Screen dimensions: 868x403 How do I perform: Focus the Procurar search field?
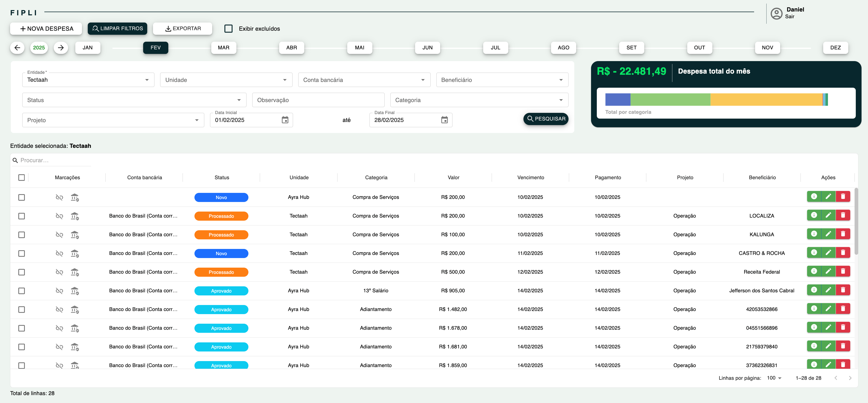coord(54,160)
